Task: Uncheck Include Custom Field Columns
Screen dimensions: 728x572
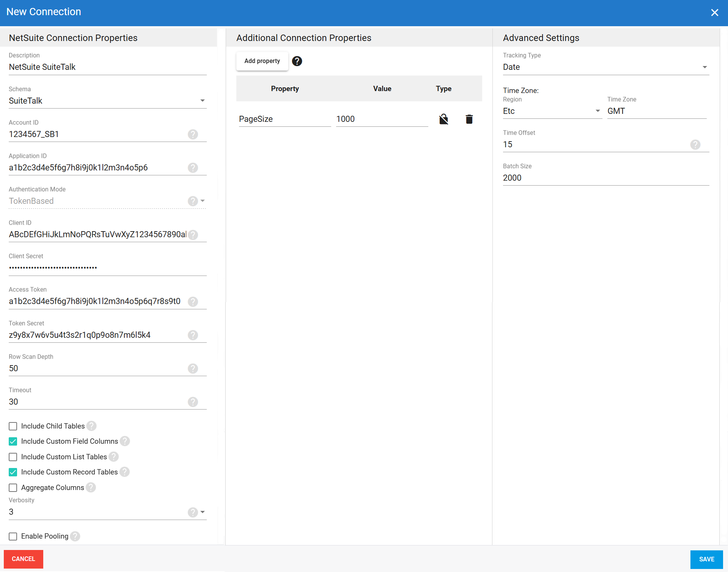Action: point(13,441)
